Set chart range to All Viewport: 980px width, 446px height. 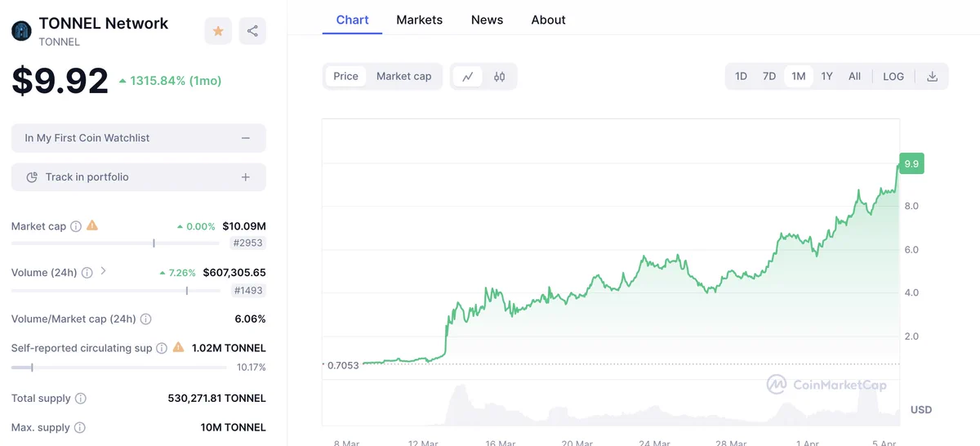tap(854, 76)
